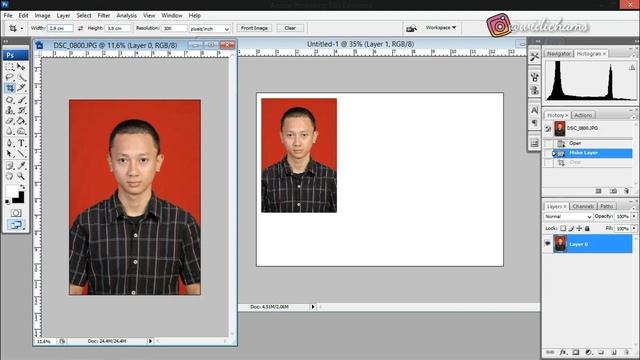Viewport: 640px width, 360px height.
Task: Toggle lock all padlock icon
Action: pyautogui.click(x=587, y=229)
